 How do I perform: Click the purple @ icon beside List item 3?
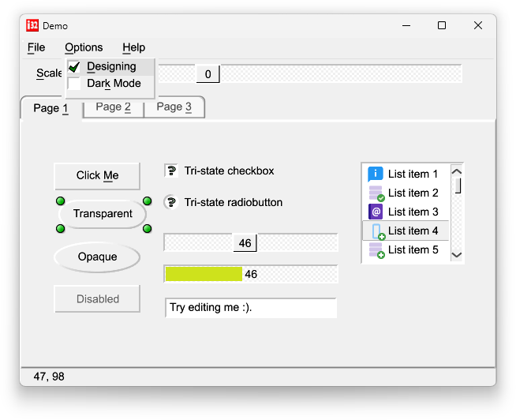click(x=376, y=212)
